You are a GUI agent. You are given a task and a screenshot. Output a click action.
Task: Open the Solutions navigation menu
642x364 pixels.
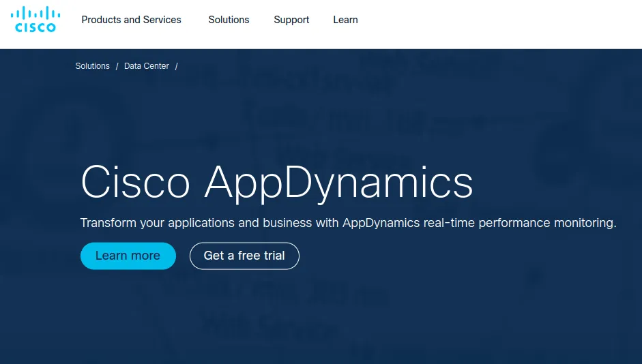coord(229,20)
